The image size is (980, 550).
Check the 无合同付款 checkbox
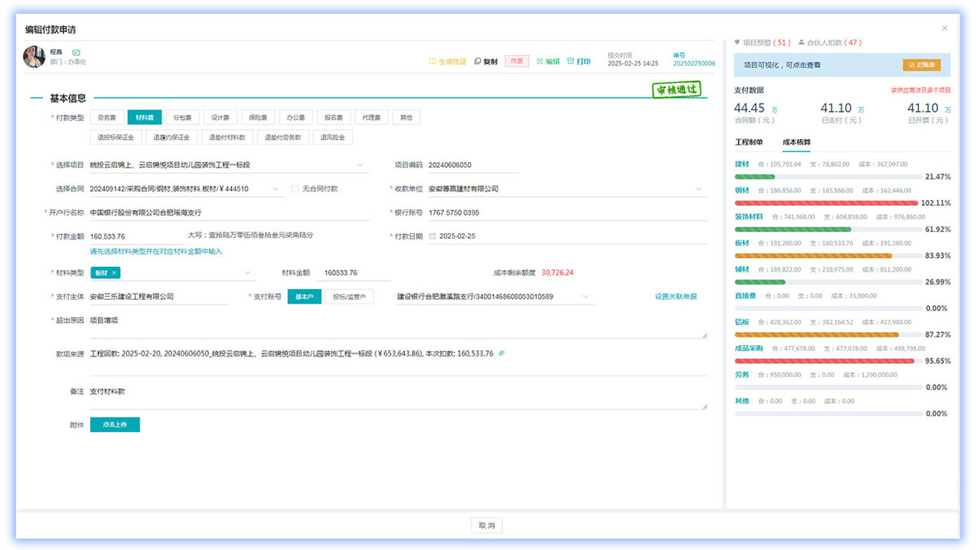click(296, 189)
